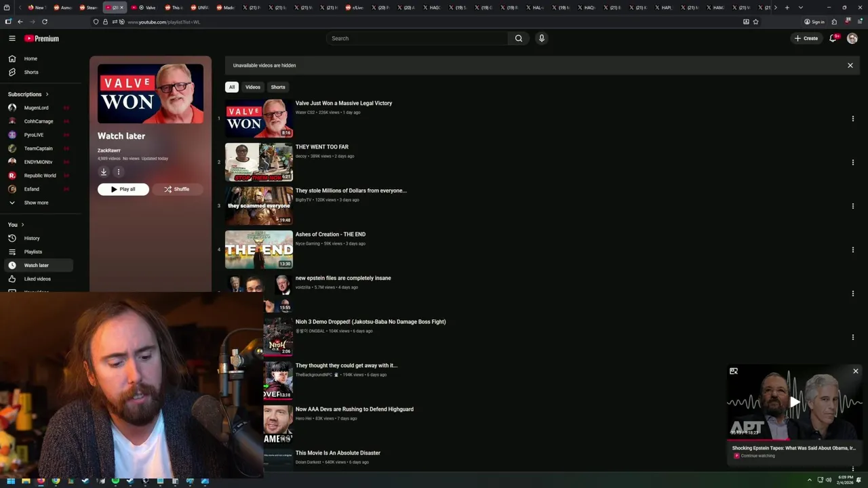Screen dimensions: 868x488
Task: Close the miniplayer
Action: coord(856,371)
